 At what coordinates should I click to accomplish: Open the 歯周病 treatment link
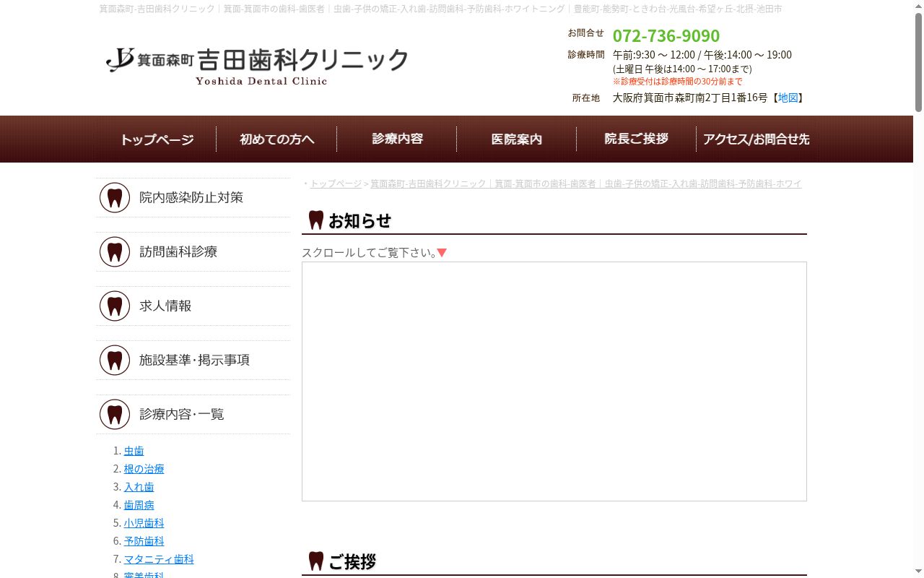[x=139, y=505]
